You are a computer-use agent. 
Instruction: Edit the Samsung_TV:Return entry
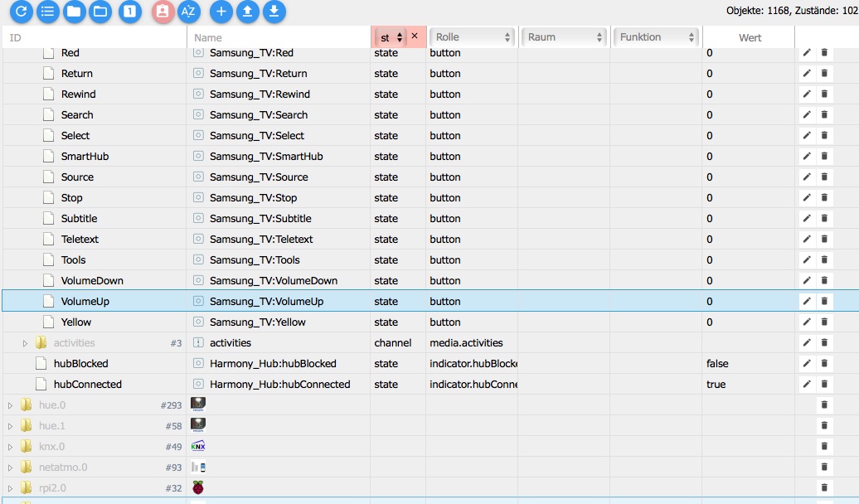(x=807, y=73)
